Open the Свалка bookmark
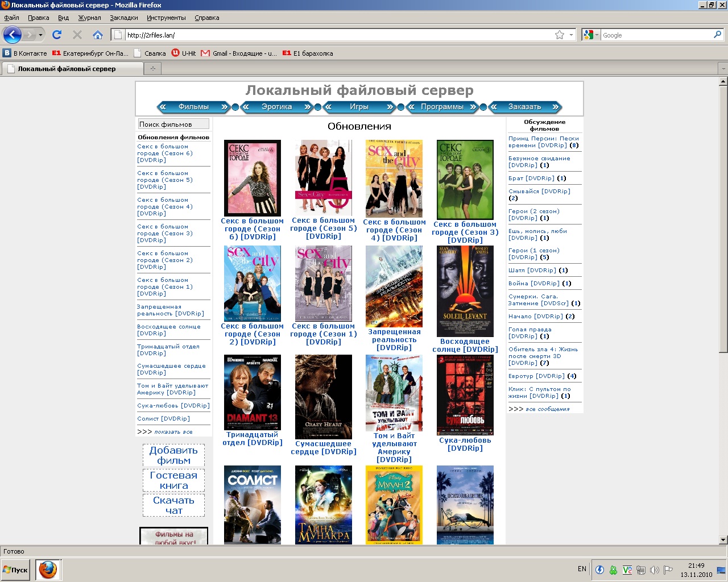 [150, 53]
